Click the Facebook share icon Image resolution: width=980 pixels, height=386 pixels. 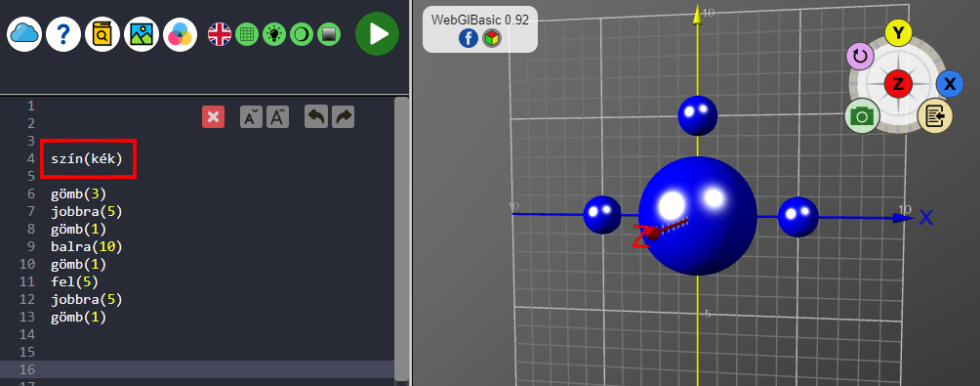(469, 39)
